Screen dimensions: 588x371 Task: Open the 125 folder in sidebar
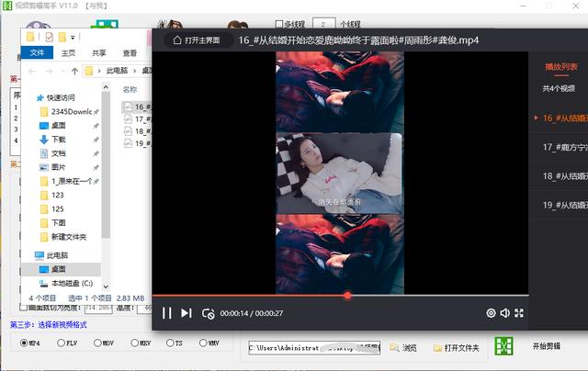click(x=57, y=208)
